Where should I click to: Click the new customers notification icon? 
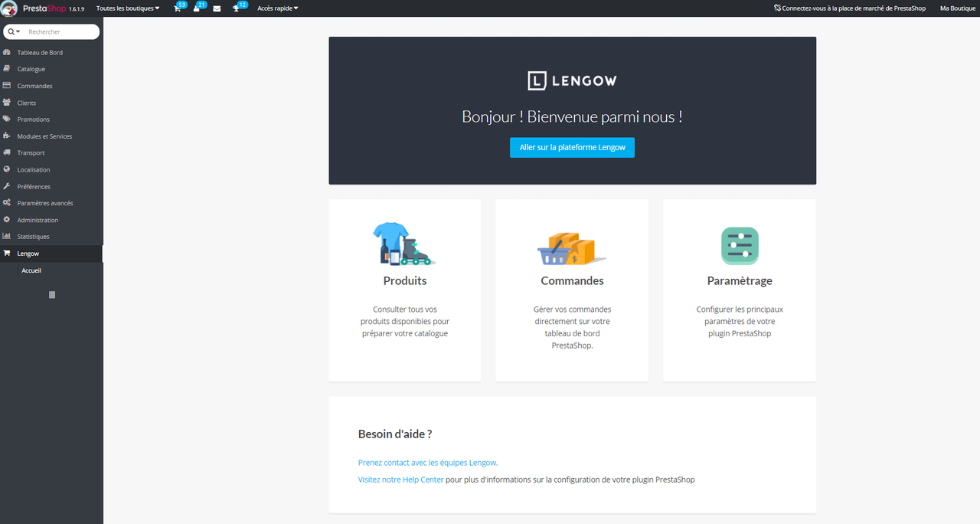coord(197,8)
